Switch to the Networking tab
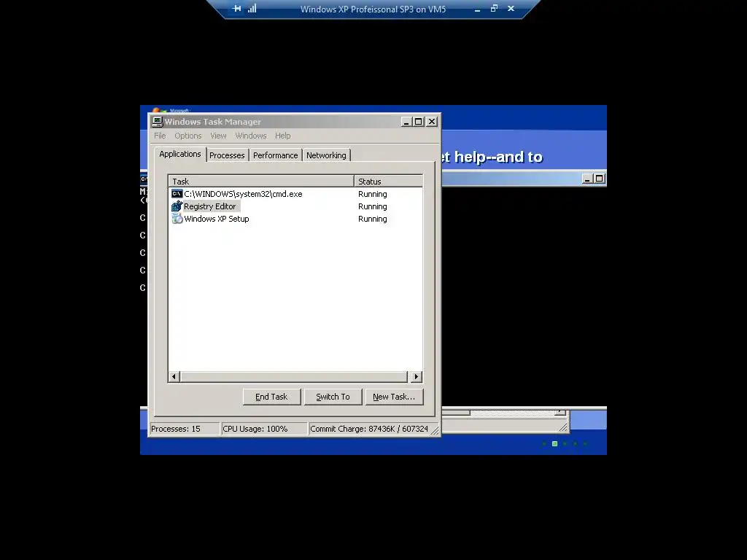Viewport: 747px width, 560px height. click(326, 155)
